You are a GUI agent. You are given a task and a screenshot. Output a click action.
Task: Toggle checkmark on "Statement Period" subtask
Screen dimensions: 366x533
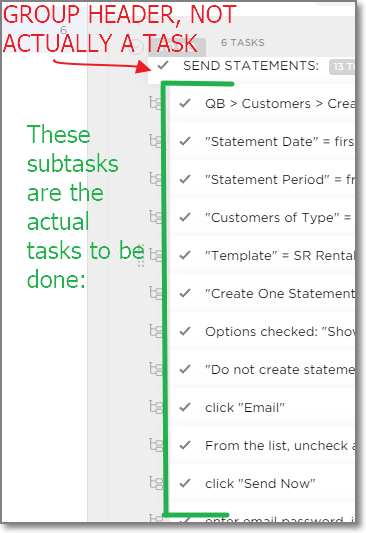click(185, 179)
